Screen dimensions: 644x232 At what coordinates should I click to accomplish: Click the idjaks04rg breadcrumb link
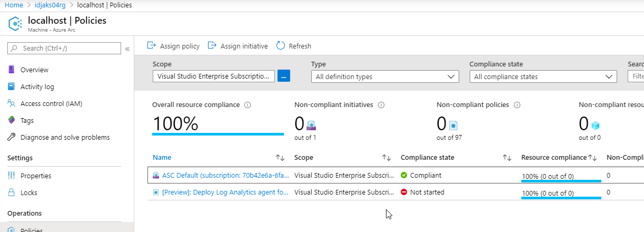click(52, 5)
